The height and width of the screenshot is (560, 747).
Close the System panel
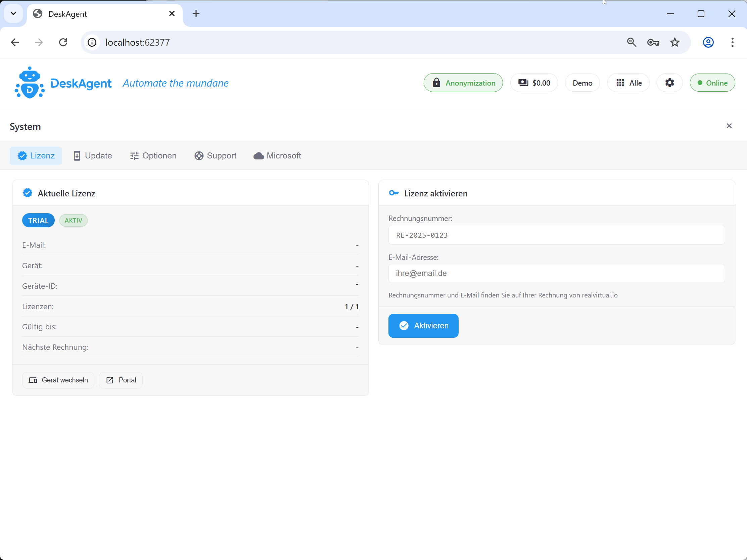[x=729, y=126]
